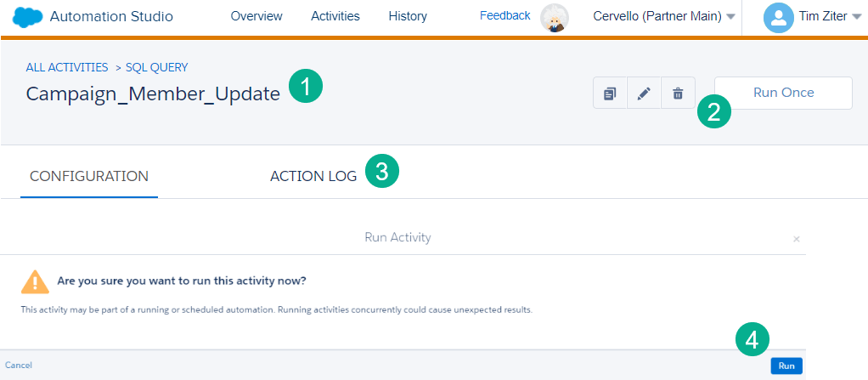Screen dimensions: 868x380
Task: Switch to the CONFIGURATION tab
Action: click(x=89, y=176)
